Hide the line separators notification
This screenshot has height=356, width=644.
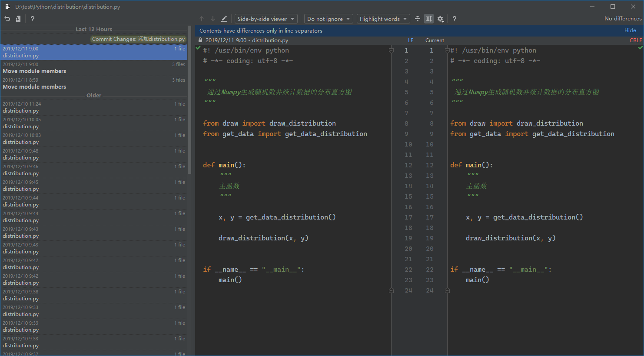630,30
